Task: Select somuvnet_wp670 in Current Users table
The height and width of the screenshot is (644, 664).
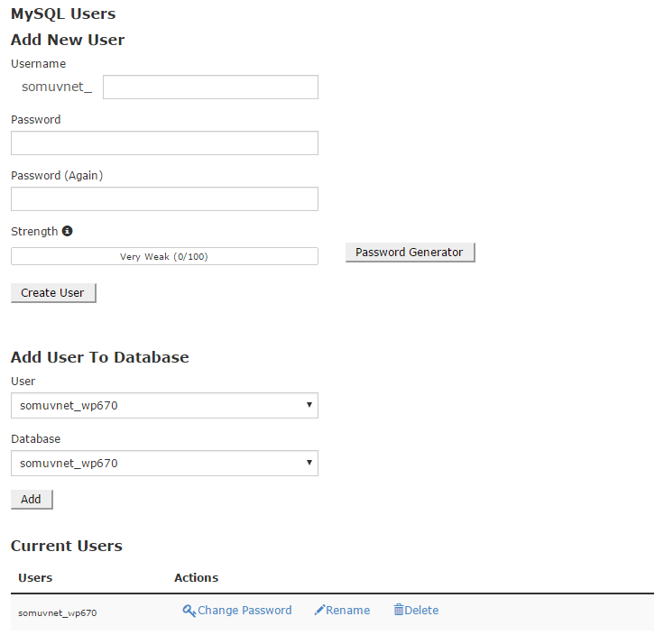Action: [x=58, y=612]
